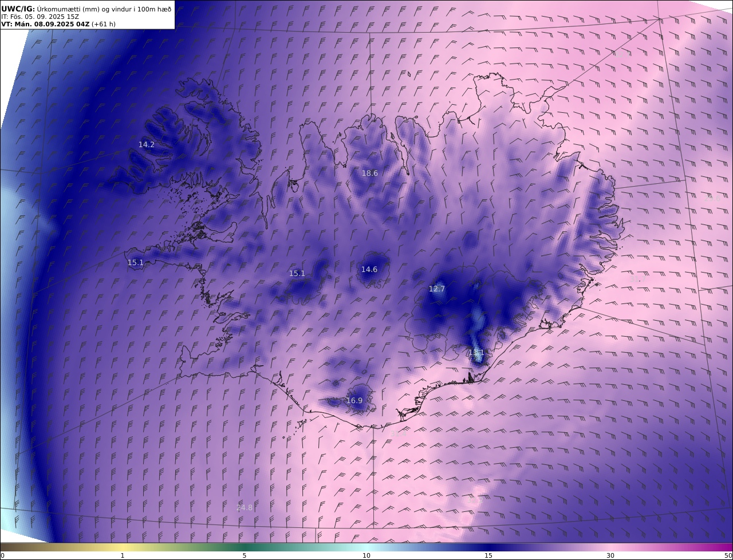The height and width of the screenshot is (560, 733).
Task: Select the 'IT: Fös. 05. 09. 2025 15Z' line
Action: tap(40, 17)
